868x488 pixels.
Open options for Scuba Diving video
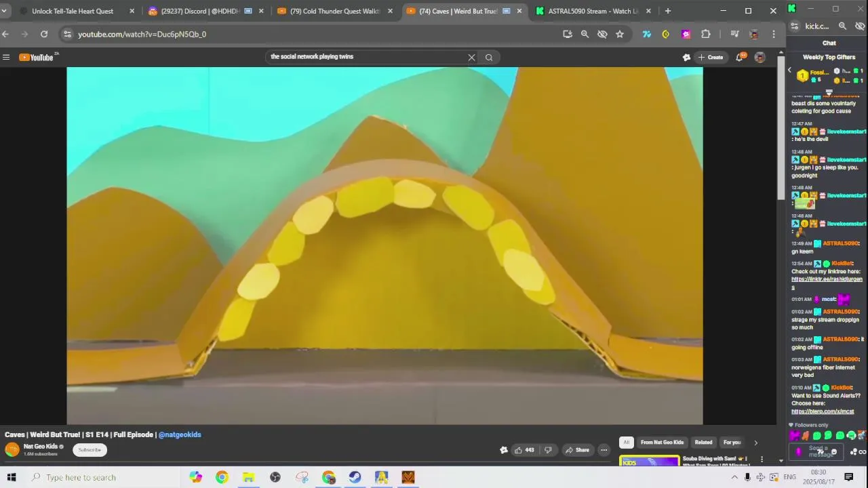point(762,460)
